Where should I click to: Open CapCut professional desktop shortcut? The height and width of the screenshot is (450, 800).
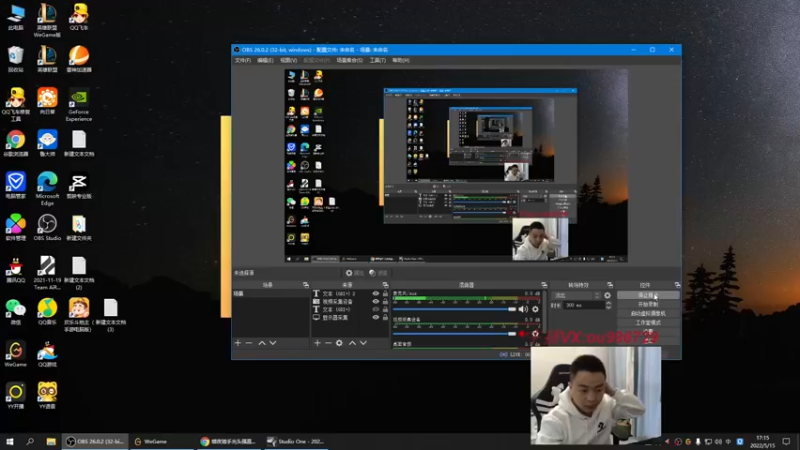tap(79, 186)
